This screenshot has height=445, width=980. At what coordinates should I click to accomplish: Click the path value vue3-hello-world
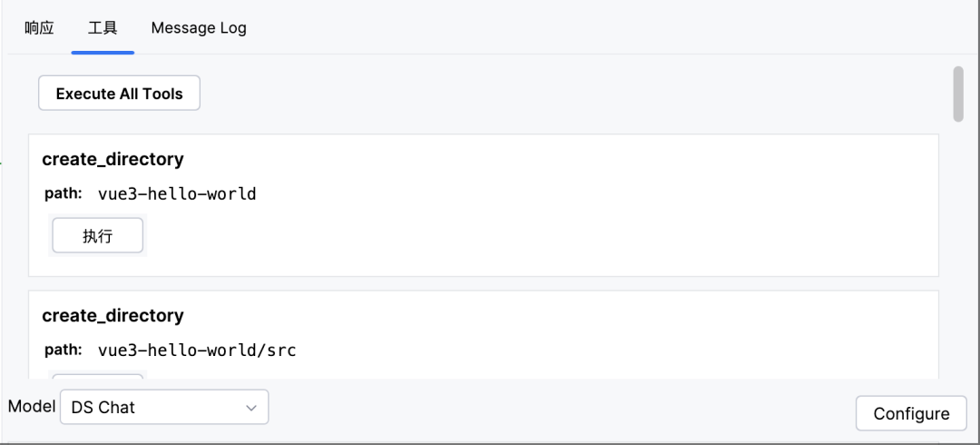click(x=178, y=194)
